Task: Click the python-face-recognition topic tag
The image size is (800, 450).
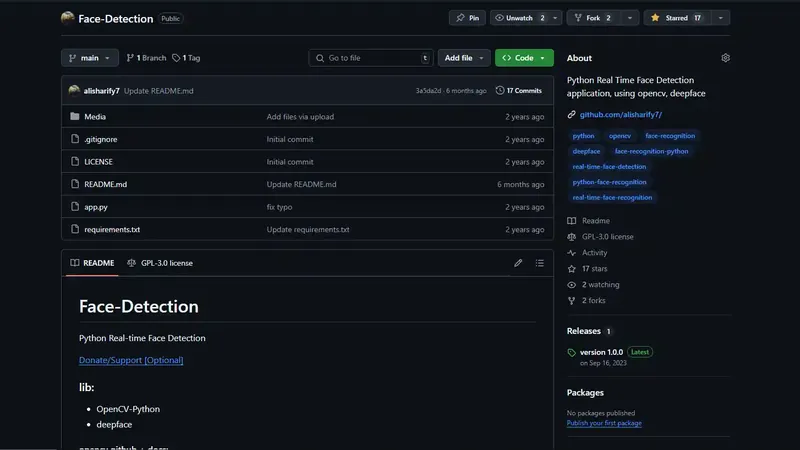Action: click(x=609, y=182)
